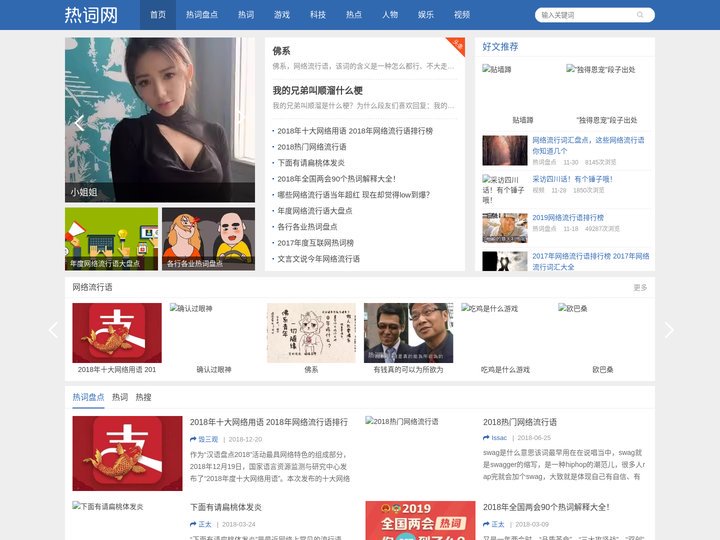
Task: Open 2018年十大网络用语 list link
Action: [x=355, y=131]
